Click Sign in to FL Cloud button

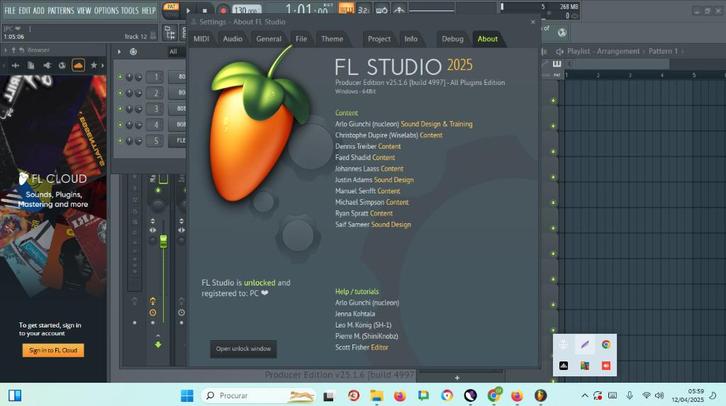(x=53, y=350)
